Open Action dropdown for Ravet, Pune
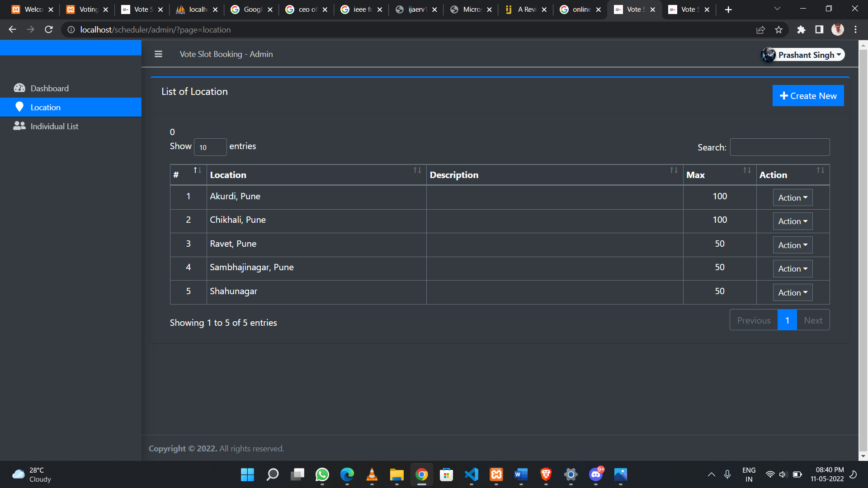868x488 pixels. (793, 245)
